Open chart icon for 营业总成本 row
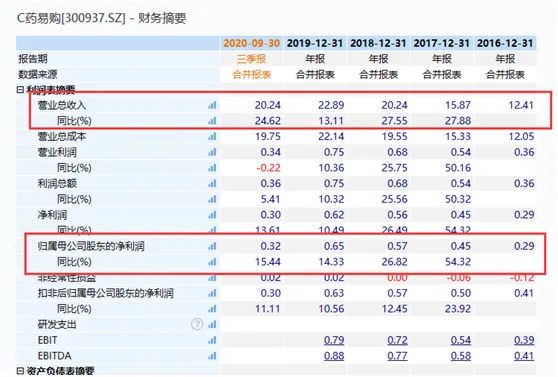This screenshot has height=377, width=558. [x=212, y=136]
